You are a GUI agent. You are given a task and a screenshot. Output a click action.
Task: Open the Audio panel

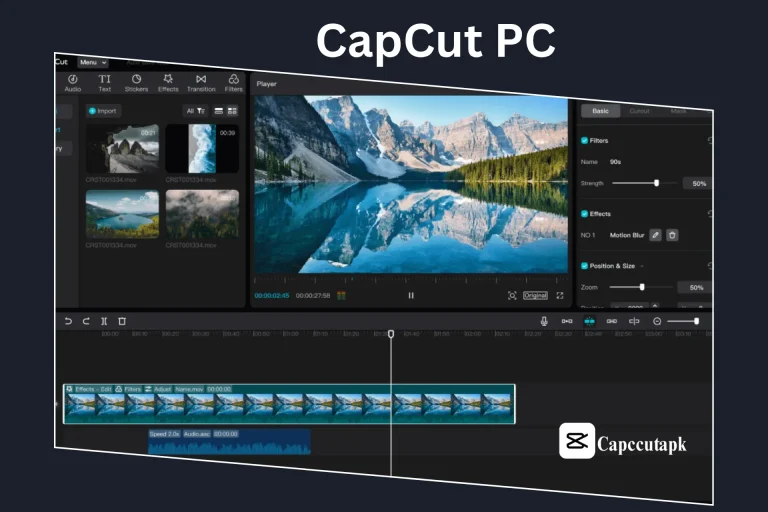[72, 83]
